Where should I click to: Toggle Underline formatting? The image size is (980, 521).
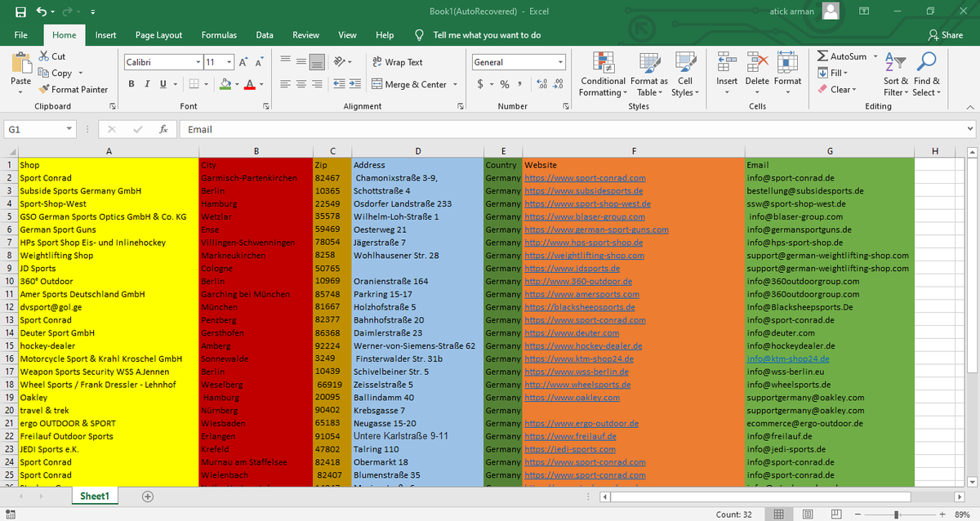(x=163, y=84)
